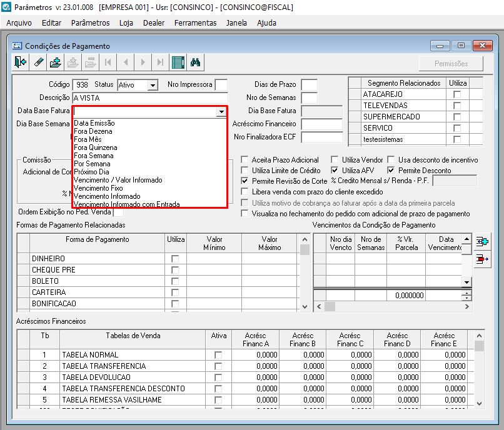Click the add row icon beside Vencimentos grid
The width and height of the screenshot is (504, 430).
pyautogui.click(x=481, y=242)
